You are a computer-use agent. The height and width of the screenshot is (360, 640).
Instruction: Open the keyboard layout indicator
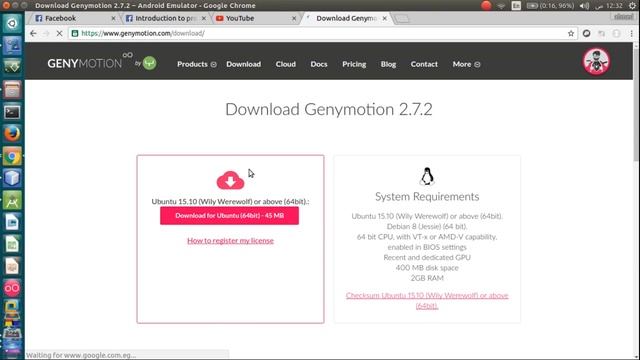click(x=516, y=6)
